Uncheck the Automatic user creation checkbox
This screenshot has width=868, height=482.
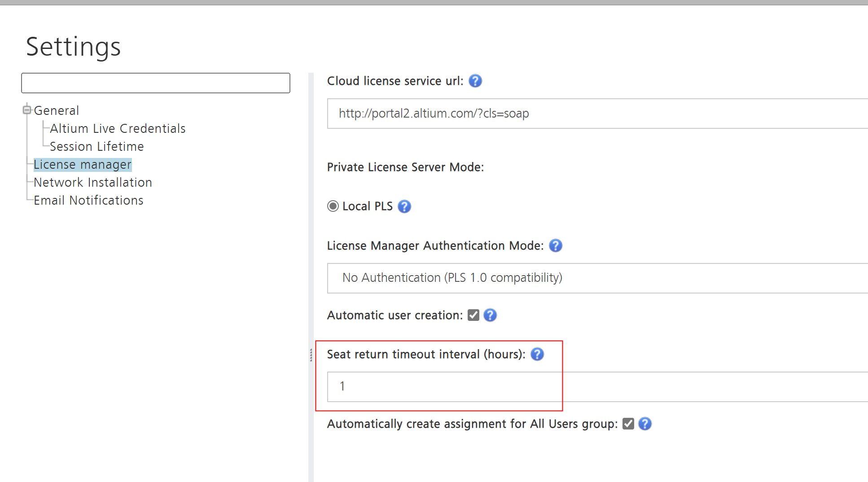(x=473, y=315)
